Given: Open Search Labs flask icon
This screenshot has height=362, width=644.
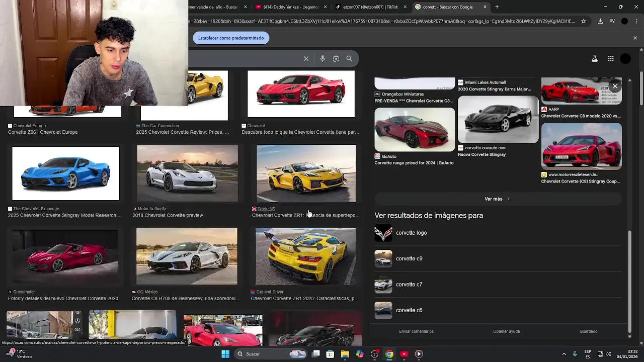Looking at the screenshot, I should pyautogui.click(x=595, y=59).
